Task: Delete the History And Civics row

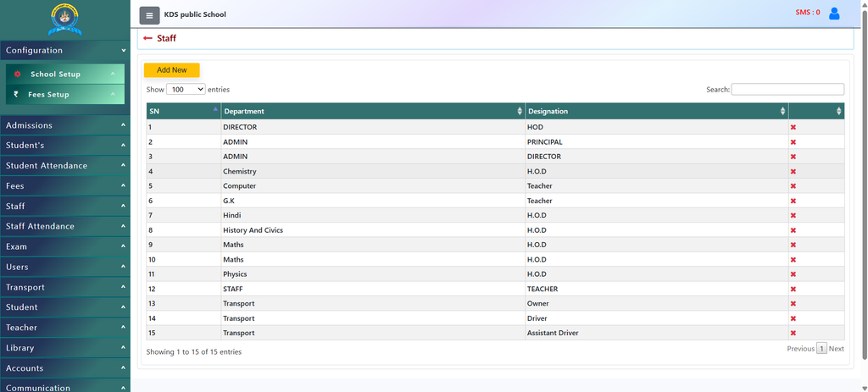Action: pos(793,230)
